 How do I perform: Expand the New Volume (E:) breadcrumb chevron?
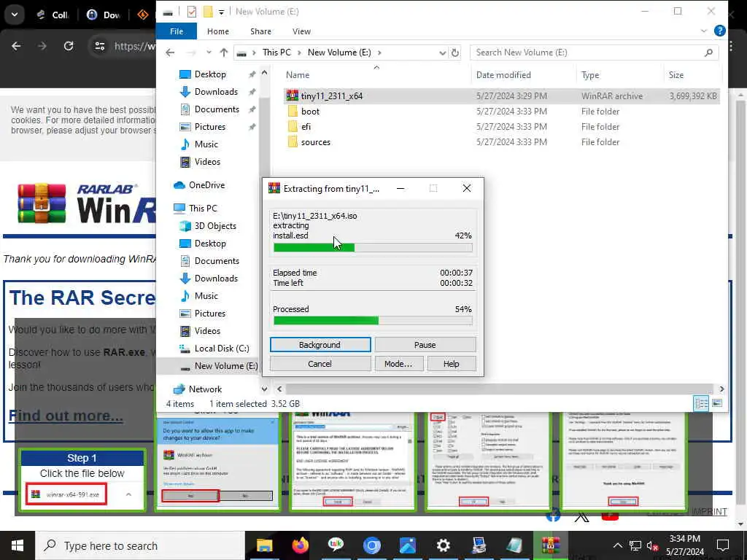click(x=379, y=52)
